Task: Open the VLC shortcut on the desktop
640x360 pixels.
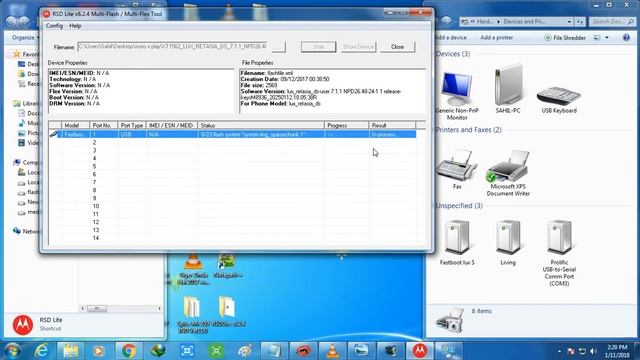Action: click(193, 268)
